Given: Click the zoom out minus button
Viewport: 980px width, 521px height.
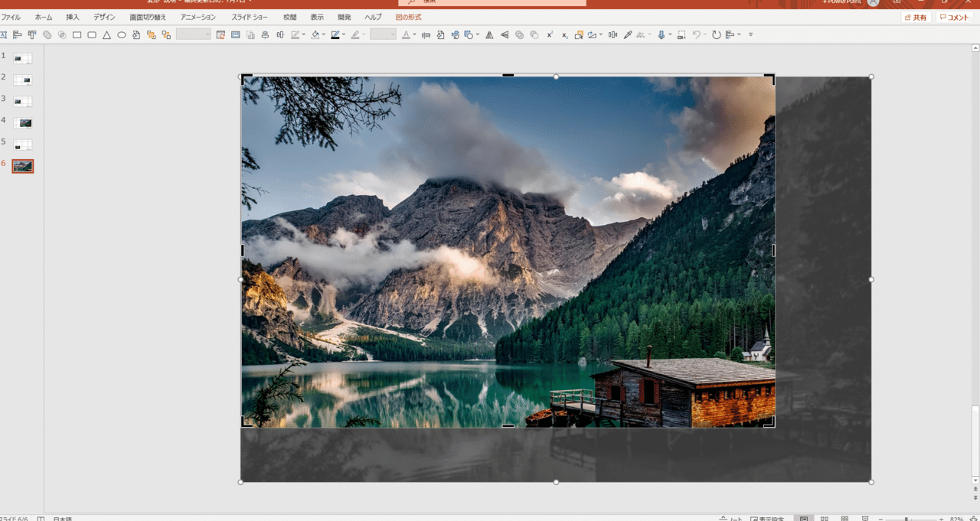Looking at the screenshot, I should 880,519.
